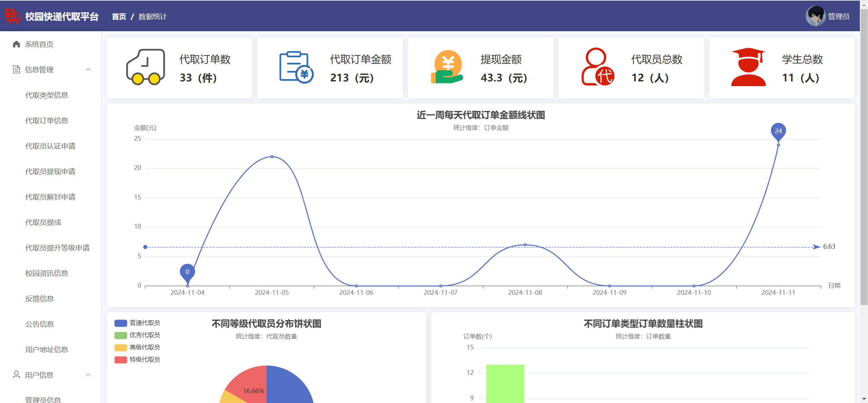
Task: Click the red courier icon for 代取员总数
Action: point(598,67)
